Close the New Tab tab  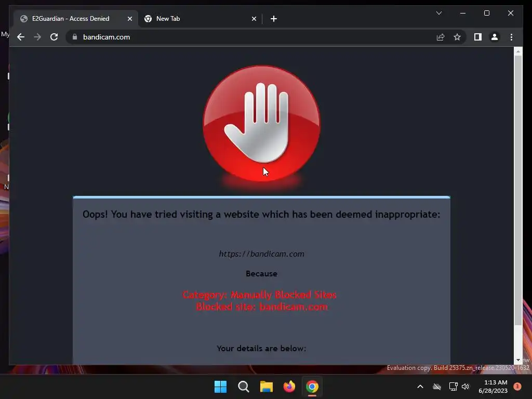(254, 19)
